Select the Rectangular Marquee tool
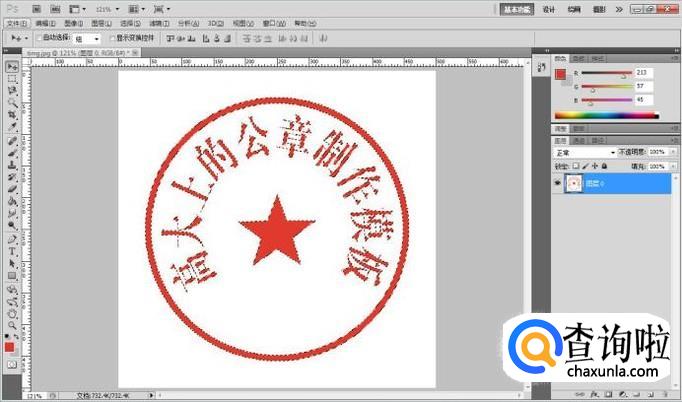This screenshot has height=402, width=682. click(11, 78)
